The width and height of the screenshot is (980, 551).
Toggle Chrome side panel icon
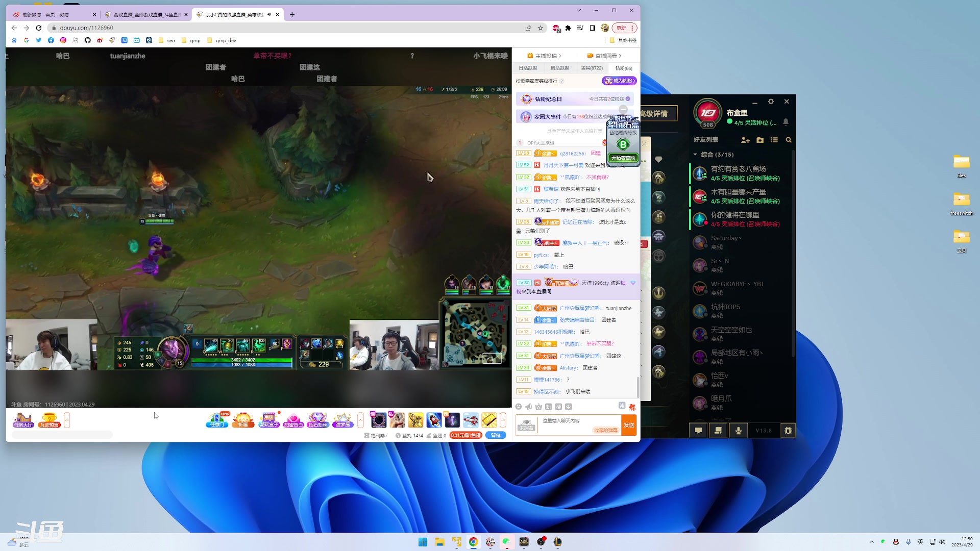coord(592,28)
